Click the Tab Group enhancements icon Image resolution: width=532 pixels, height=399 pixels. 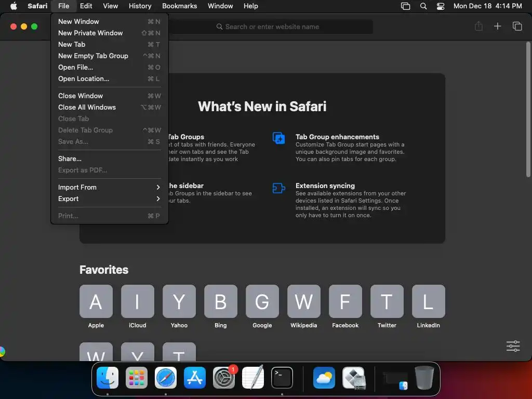click(278, 138)
